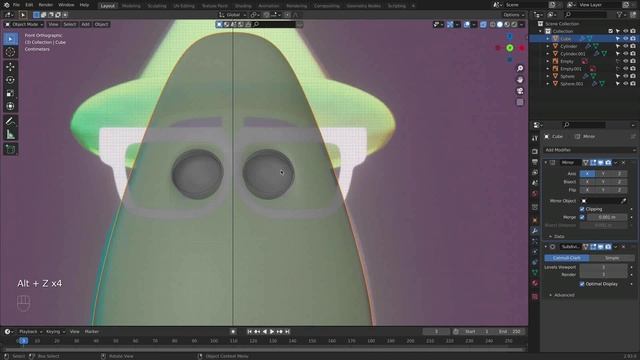
Task: Hide Cylinder in viewport via eye icon
Action: pos(625,46)
